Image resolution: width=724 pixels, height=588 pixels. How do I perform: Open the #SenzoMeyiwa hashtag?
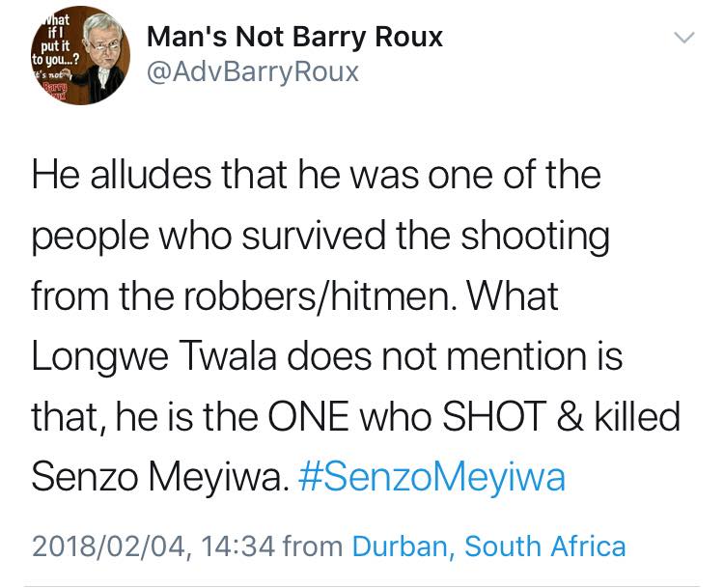432,477
